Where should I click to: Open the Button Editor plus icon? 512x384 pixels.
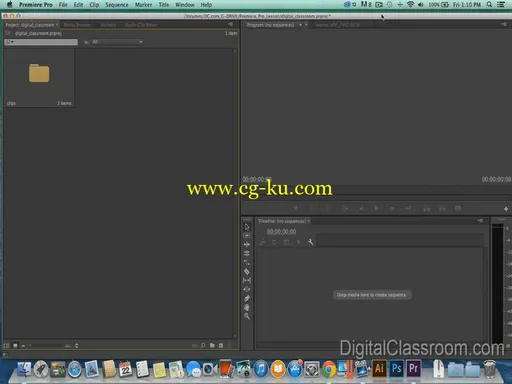tap(506, 209)
